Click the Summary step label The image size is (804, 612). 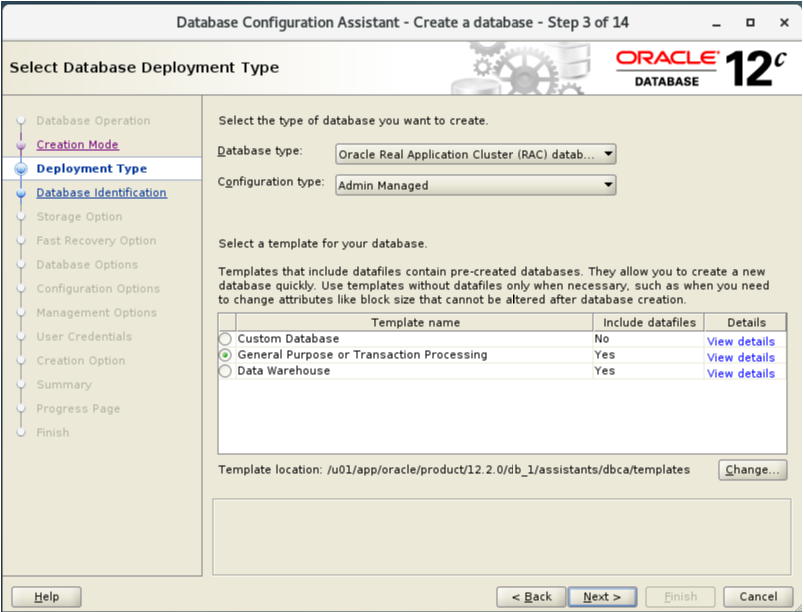point(64,385)
